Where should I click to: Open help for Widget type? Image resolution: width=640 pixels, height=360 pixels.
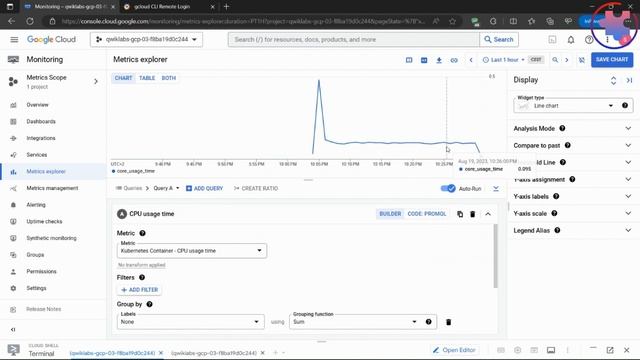coord(625,105)
